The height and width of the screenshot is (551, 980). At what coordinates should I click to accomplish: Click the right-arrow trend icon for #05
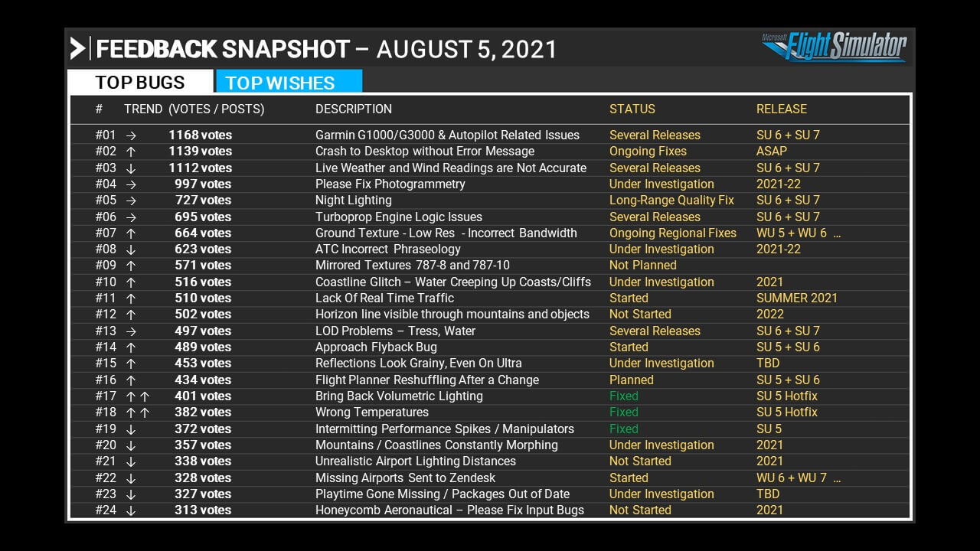(x=131, y=201)
